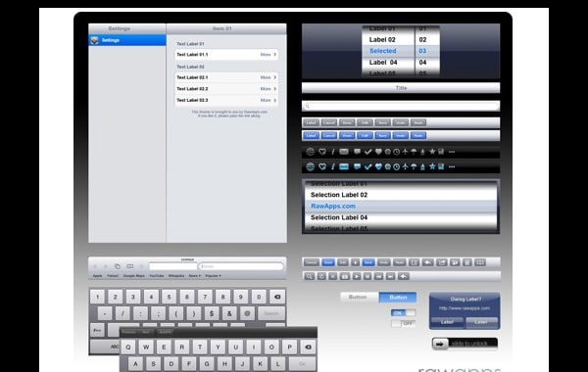Select the gray umbrella icon
The height and width of the screenshot is (372, 588).
coord(414,152)
